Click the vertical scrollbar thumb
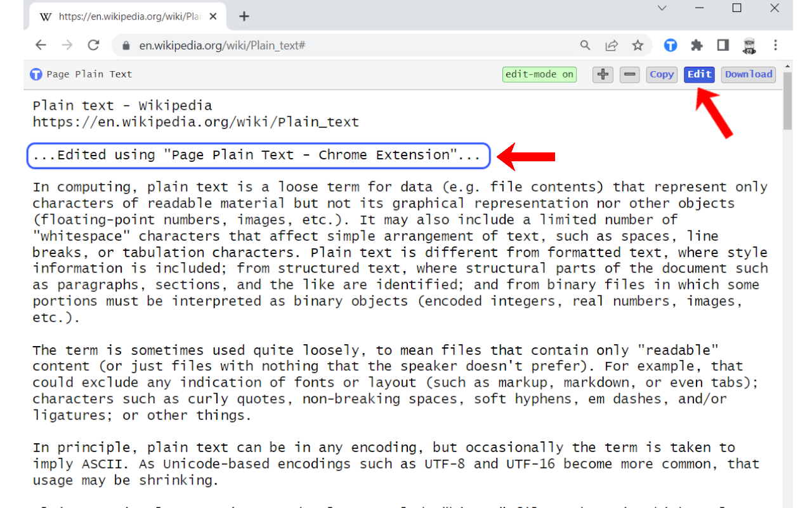The height and width of the screenshot is (508, 812). pyautogui.click(x=787, y=102)
